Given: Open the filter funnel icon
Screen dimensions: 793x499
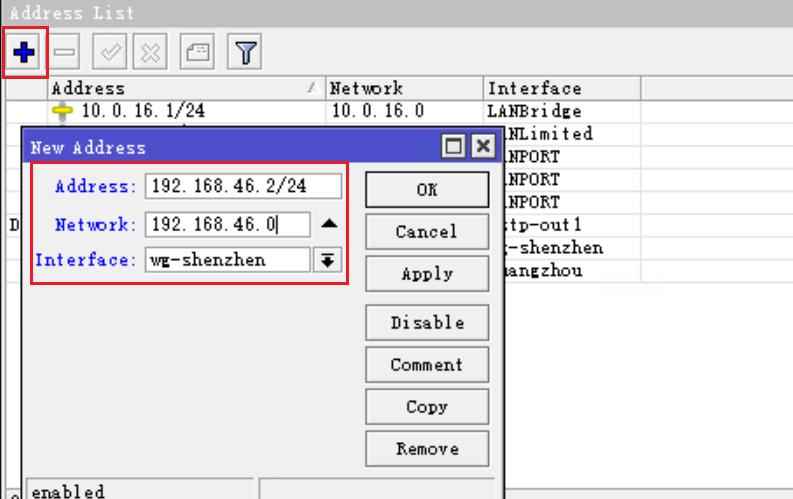Looking at the screenshot, I should (243, 51).
